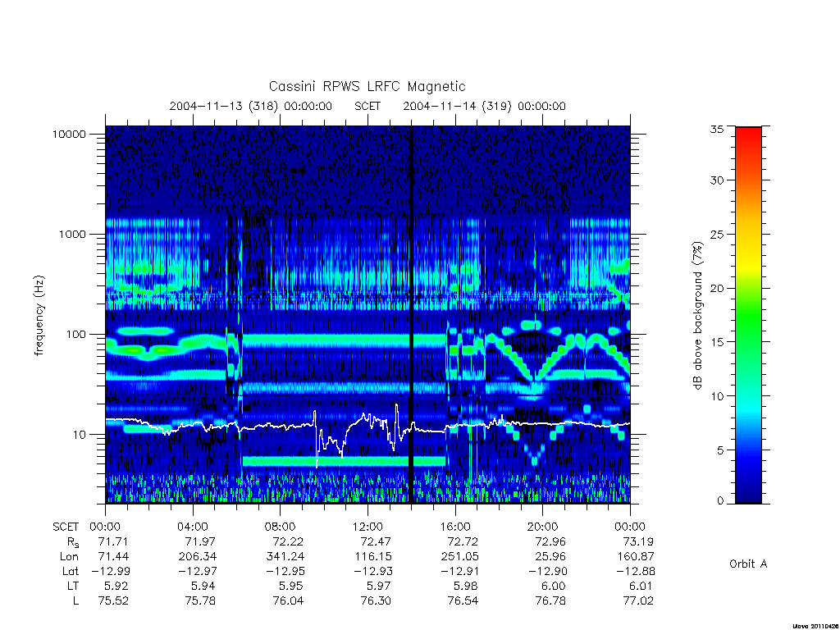Image resolution: width=840 pixels, height=630 pixels.
Task: Click L value 76.30
Action: point(376,601)
